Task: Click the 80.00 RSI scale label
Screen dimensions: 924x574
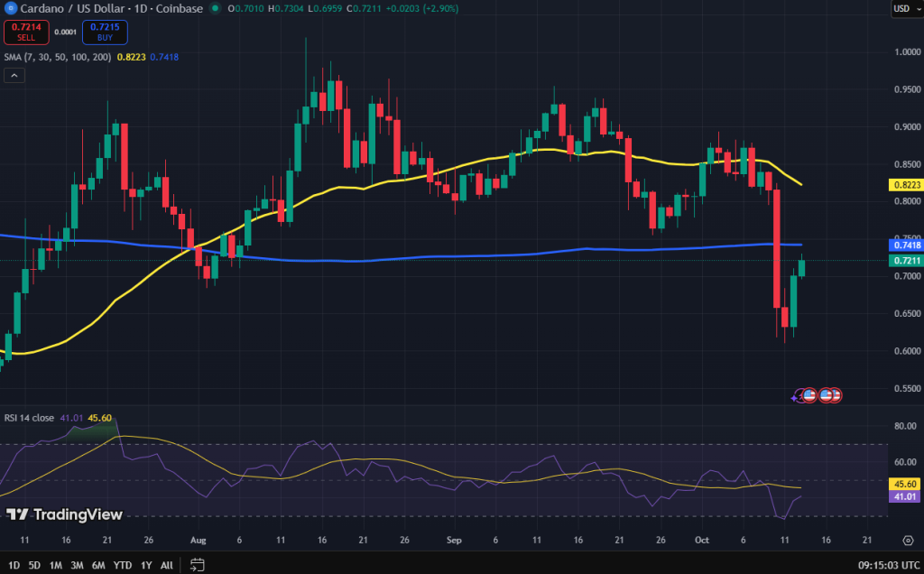Action: pyautogui.click(x=905, y=425)
